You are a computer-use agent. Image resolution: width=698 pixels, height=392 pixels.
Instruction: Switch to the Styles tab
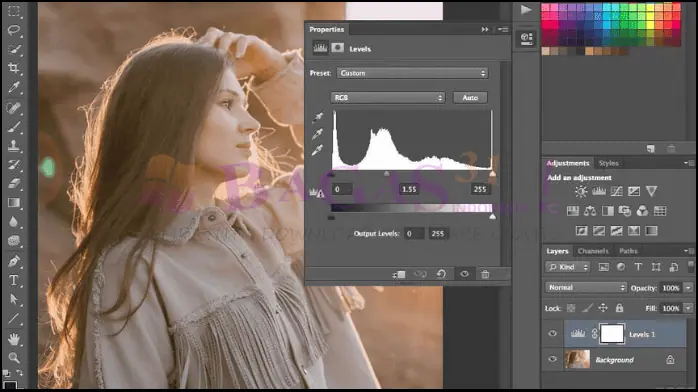[609, 163]
